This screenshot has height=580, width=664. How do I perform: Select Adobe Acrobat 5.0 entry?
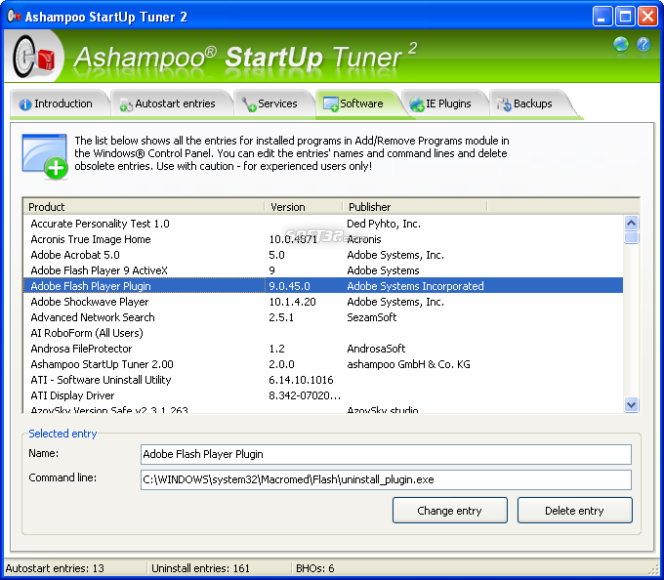point(323,255)
